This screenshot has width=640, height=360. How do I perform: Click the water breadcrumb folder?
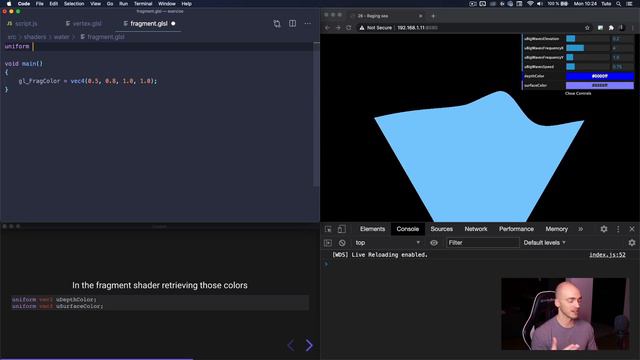tap(62, 37)
